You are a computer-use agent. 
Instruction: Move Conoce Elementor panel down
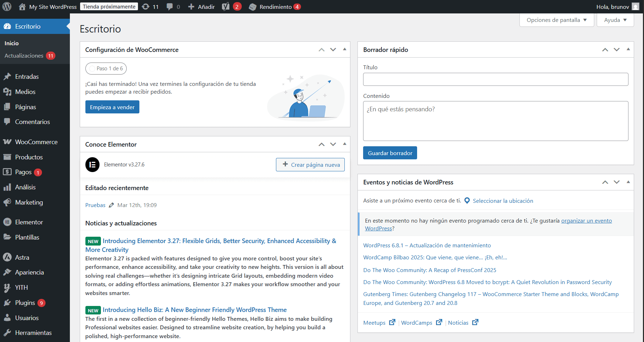[333, 145]
